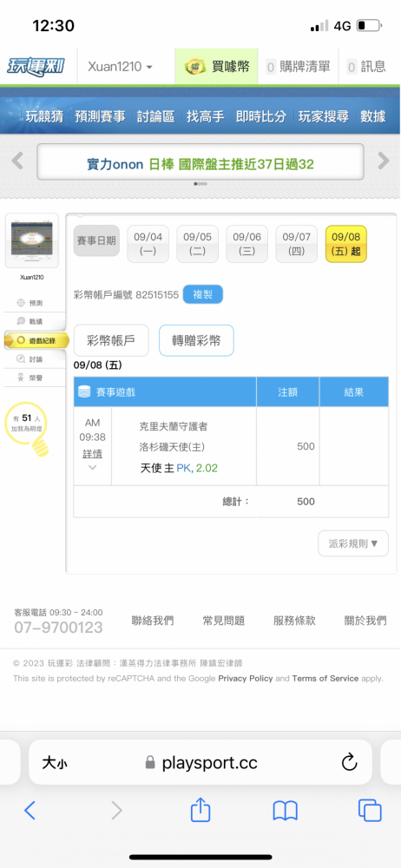Open Xuan1210 profile thumbnail
The image size is (401, 868).
coord(31,240)
